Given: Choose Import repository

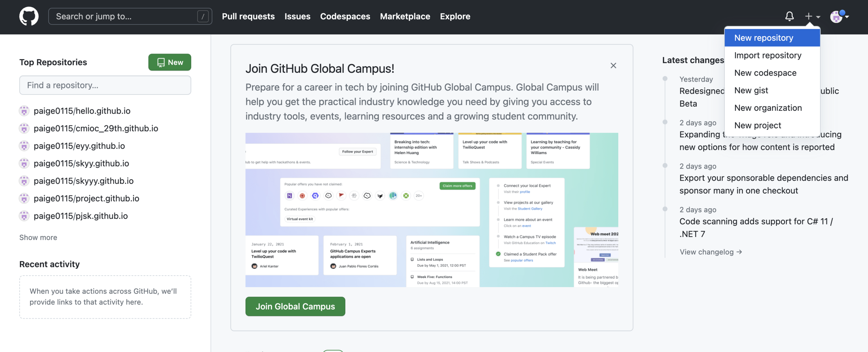Looking at the screenshot, I should [772, 55].
